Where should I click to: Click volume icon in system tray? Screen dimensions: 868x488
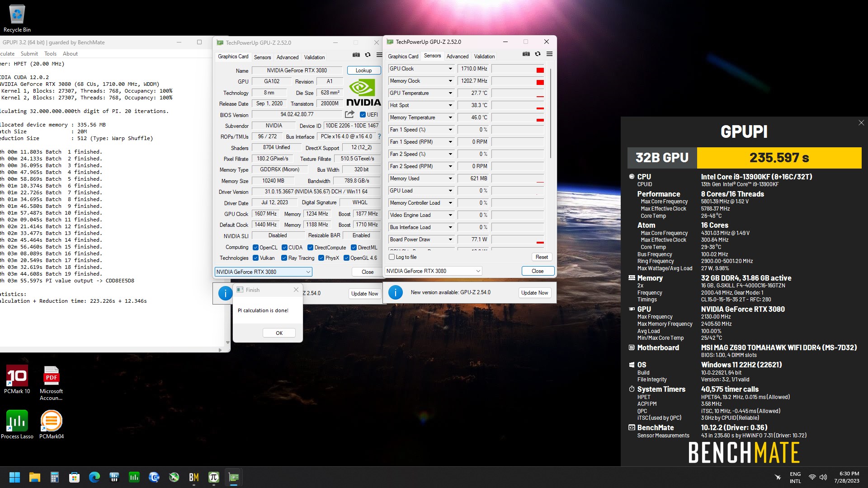click(x=823, y=477)
